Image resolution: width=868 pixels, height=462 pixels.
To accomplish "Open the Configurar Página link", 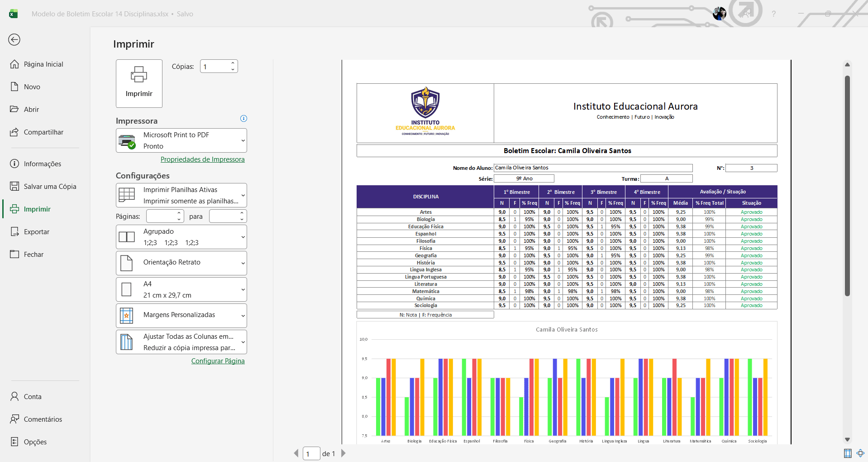I will click(218, 361).
